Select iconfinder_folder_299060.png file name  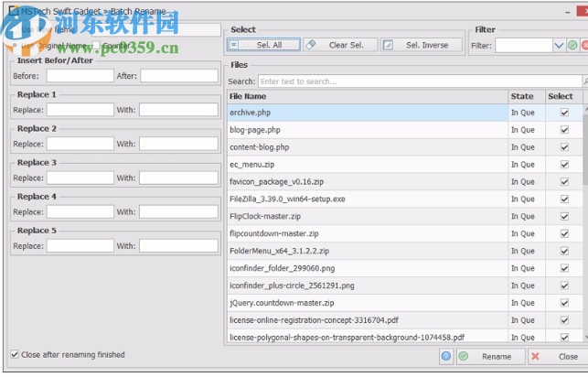pyautogui.click(x=283, y=268)
